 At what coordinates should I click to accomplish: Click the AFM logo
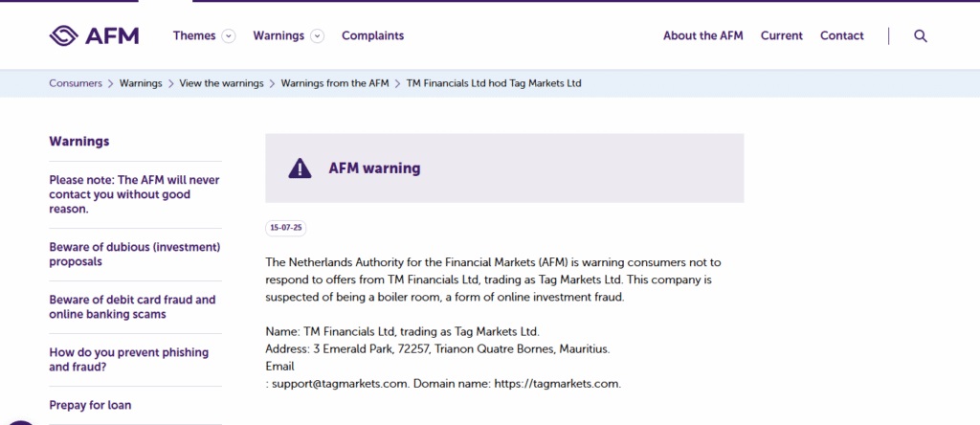coord(94,35)
